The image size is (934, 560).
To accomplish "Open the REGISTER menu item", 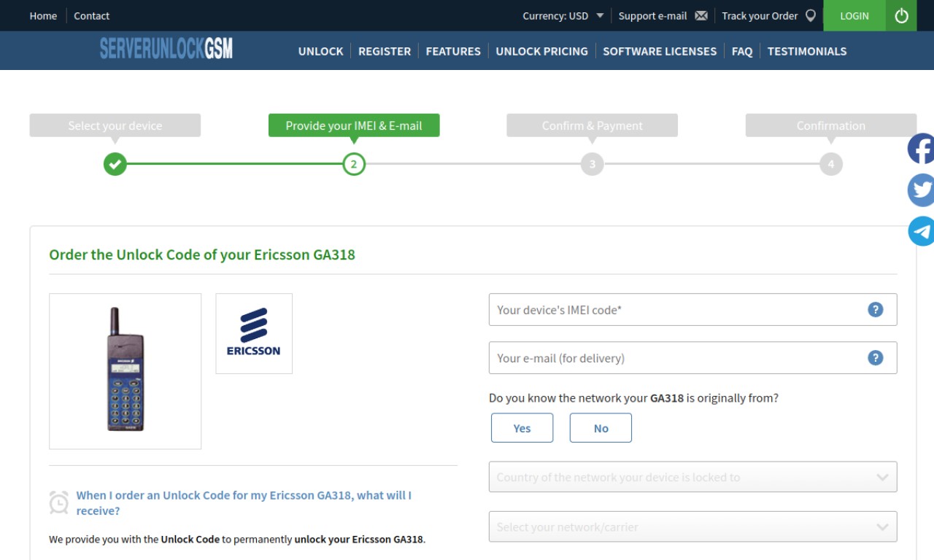I will point(385,51).
